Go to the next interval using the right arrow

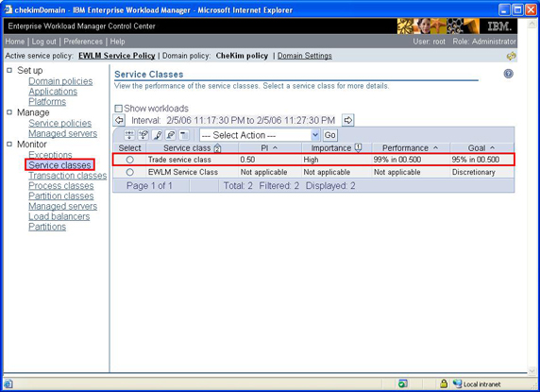(347, 120)
